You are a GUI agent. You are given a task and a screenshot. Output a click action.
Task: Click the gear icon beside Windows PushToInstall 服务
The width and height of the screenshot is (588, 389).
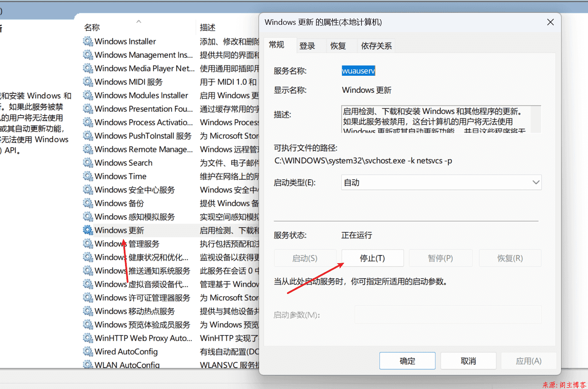point(88,136)
